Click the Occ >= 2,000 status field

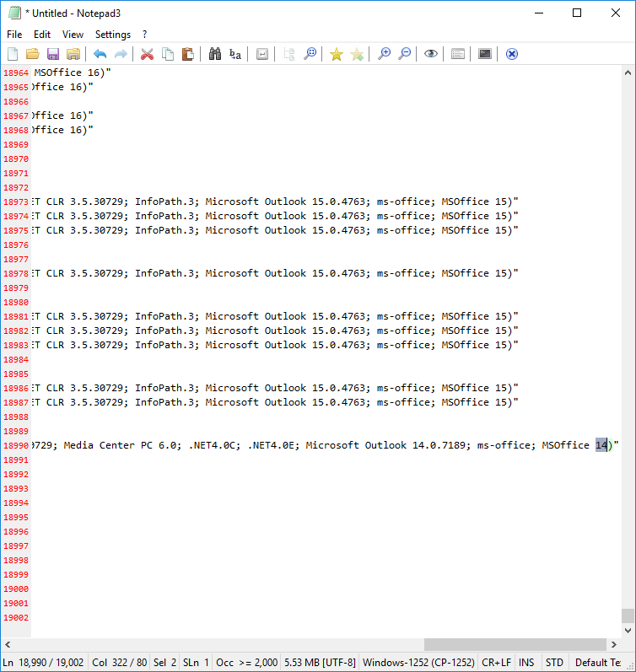click(246, 663)
